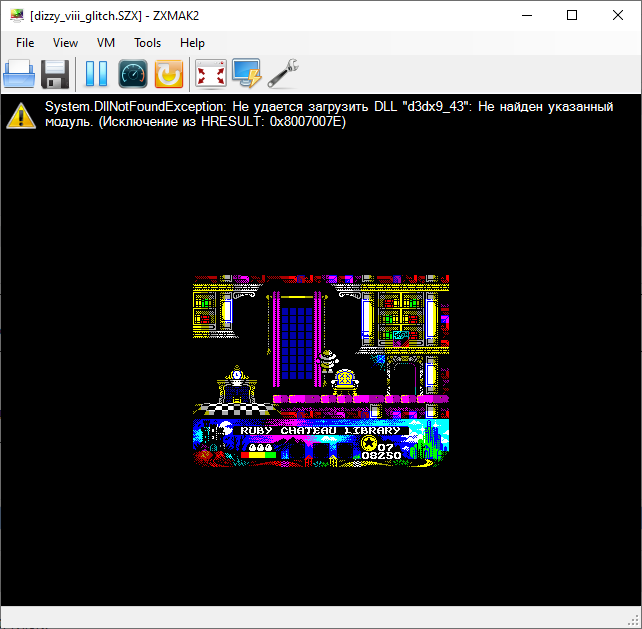The height and width of the screenshot is (629, 642).
Task: Open the Tools menu
Action: pos(148,43)
